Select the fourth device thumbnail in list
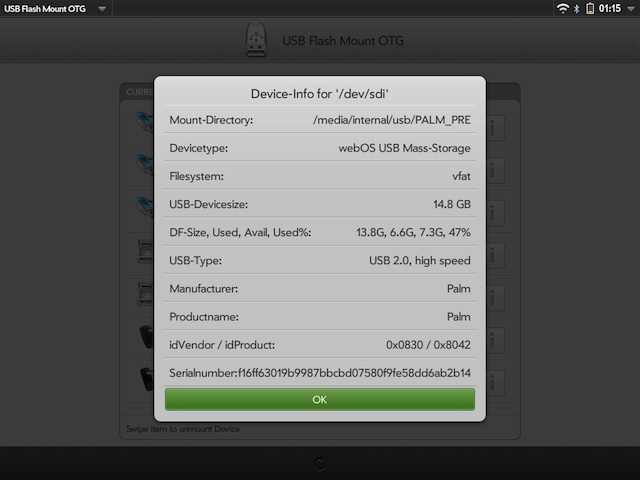This screenshot has width=640, height=480. coord(145,251)
